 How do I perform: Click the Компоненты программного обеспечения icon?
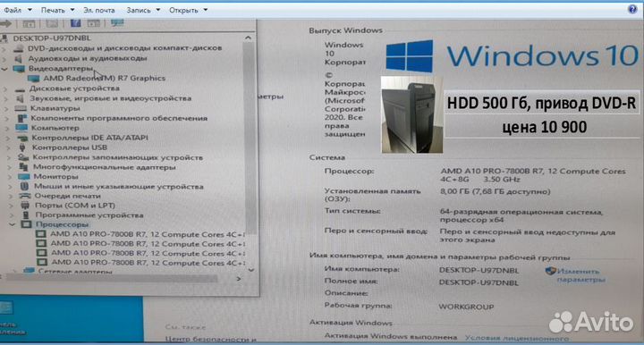(x=21, y=118)
